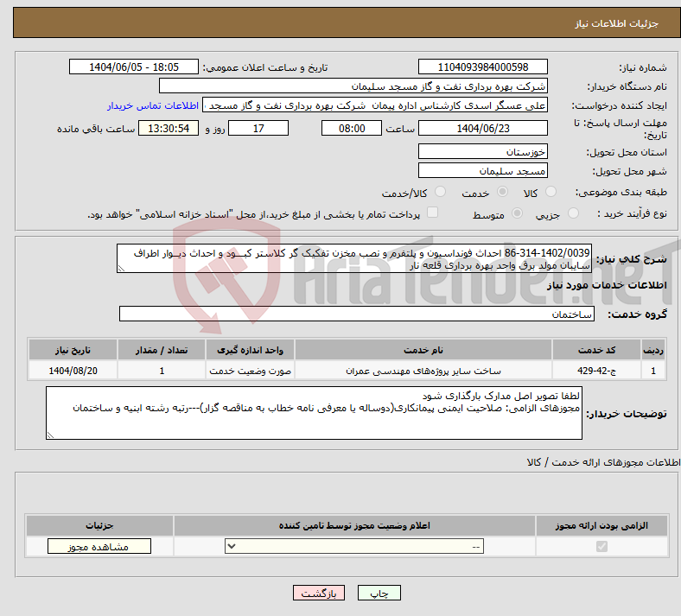Screen dimensions: 681x616
Task: Click the اطلاعات خدمات مورد نیاز heading
Action: (x=607, y=285)
